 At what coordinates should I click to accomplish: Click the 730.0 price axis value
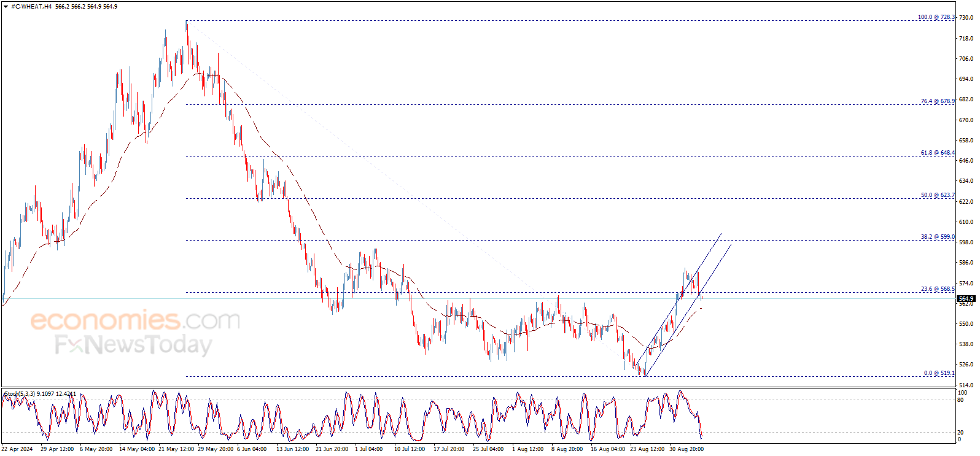pos(966,18)
